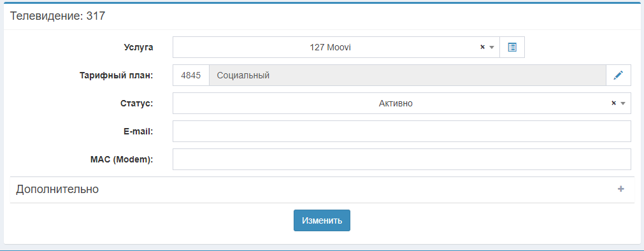
Task: Clear the Активно status with the x
Action: tap(613, 103)
